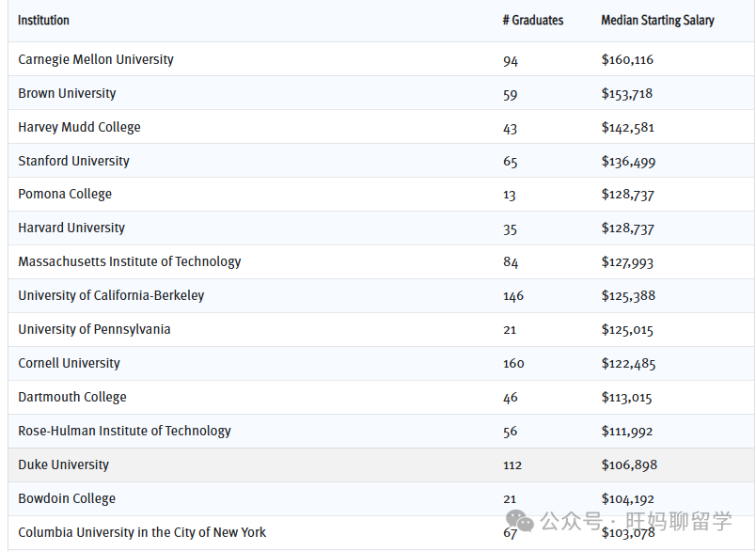
Task: Select Dartmouth College institution
Action: pos(72,397)
